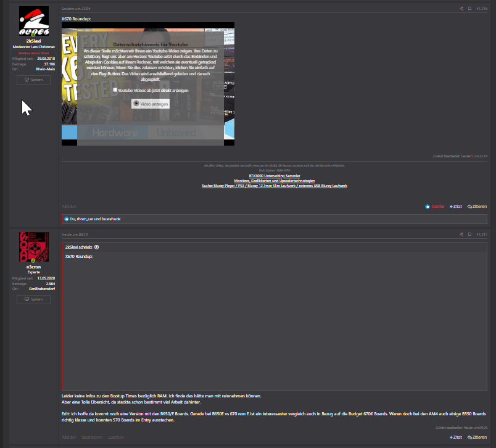Open the 'Suche: Bluray Player' signature link
Image resolution: width=496 pixels, height=448 pixels.
coord(275,186)
